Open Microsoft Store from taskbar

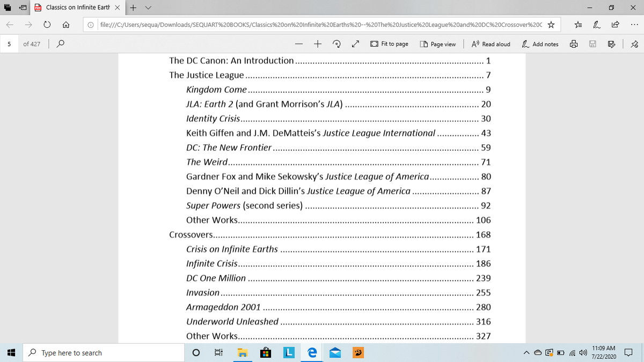click(266, 353)
